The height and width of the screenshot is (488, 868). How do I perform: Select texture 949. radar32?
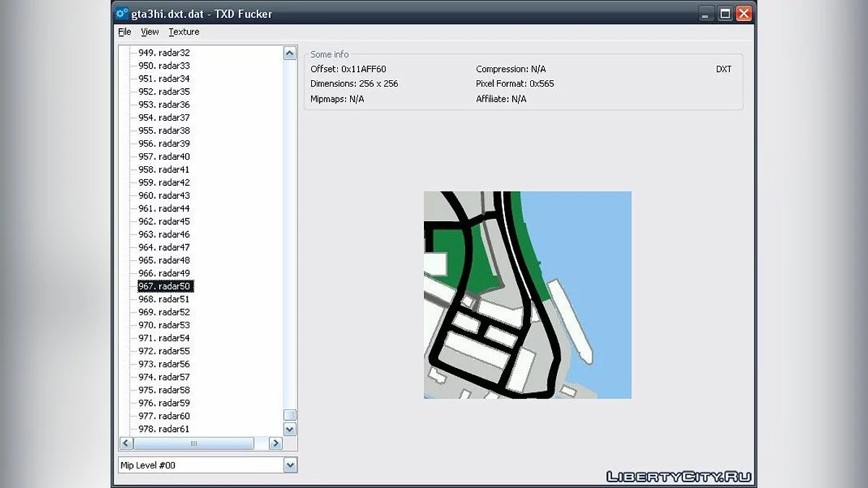click(x=164, y=53)
